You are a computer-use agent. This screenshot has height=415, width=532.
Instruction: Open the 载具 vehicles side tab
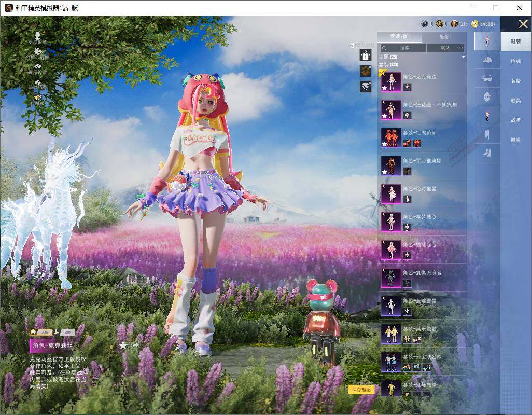(x=516, y=101)
